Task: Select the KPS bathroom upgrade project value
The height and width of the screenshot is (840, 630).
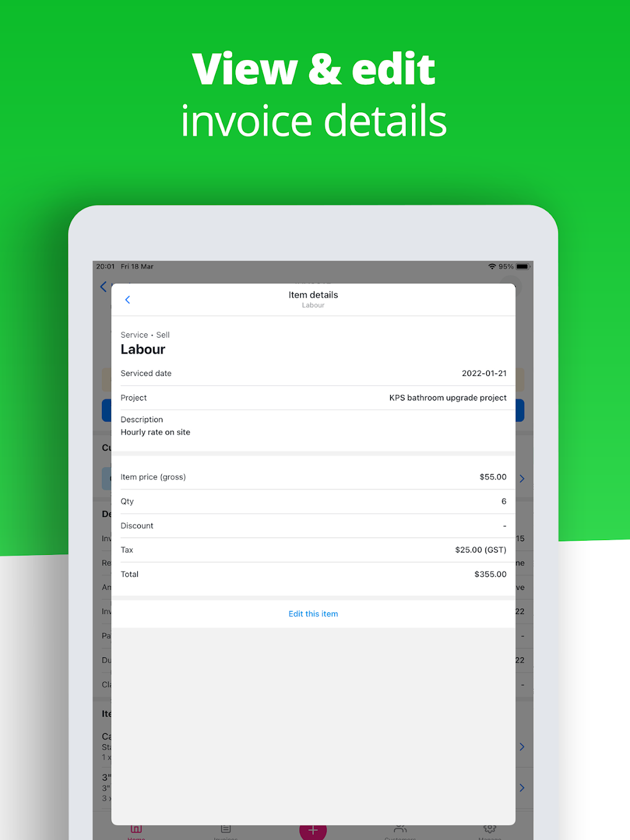Action: pos(448,397)
